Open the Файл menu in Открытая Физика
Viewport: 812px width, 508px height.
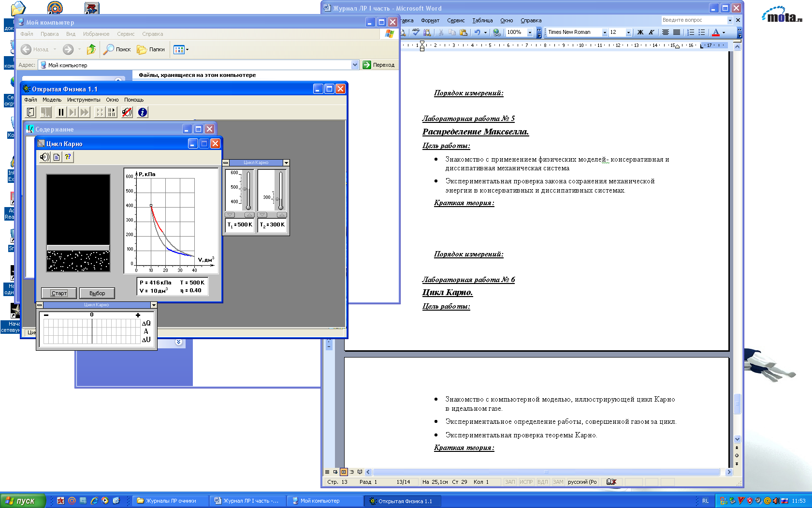pyautogui.click(x=30, y=100)
